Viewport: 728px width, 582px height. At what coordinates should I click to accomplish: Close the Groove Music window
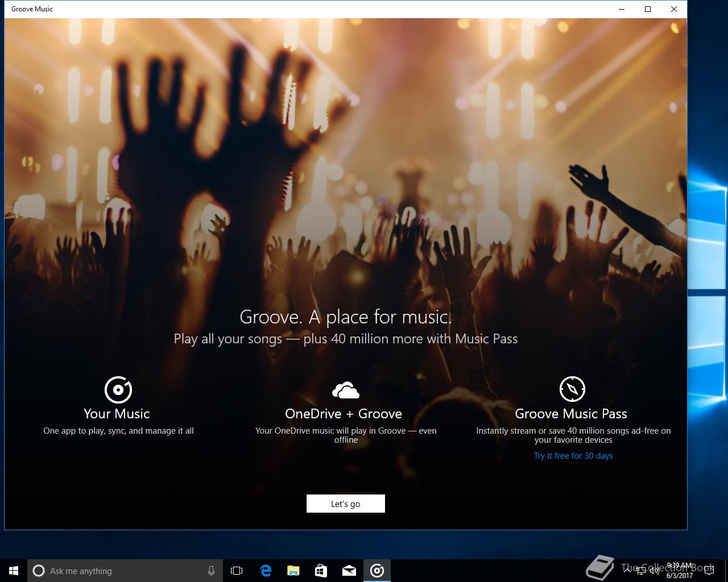674,9
